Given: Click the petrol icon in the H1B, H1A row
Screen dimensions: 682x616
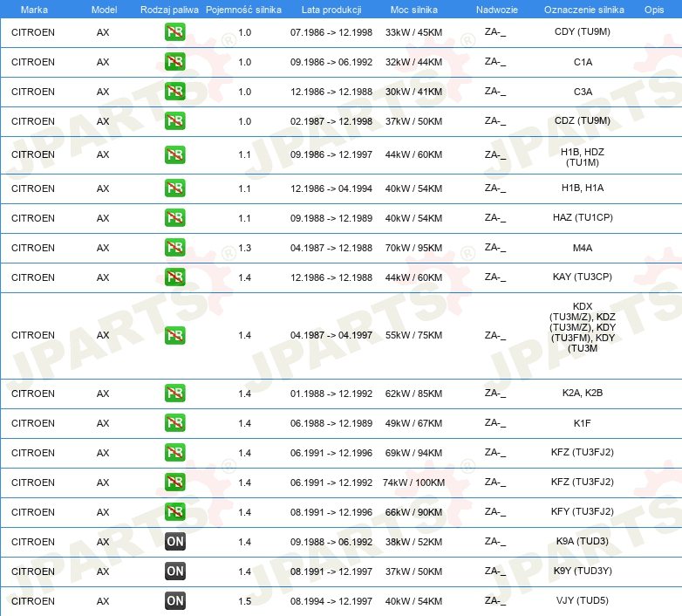Looking at the screenshot, I should pyautogui.click(x=174, y=188).
